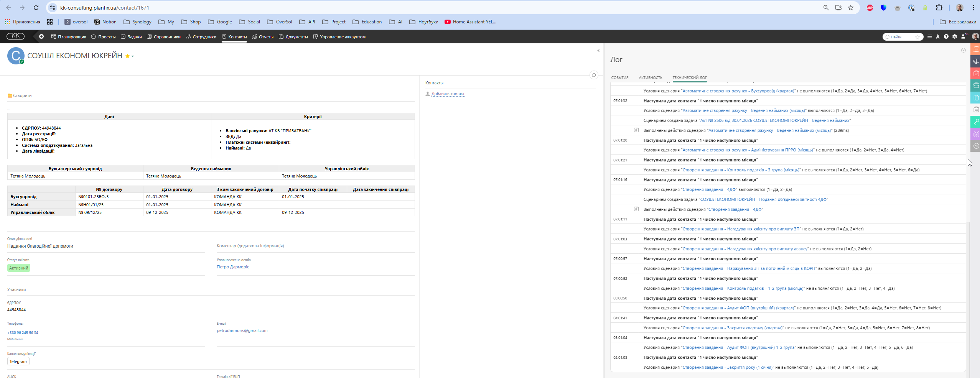The height and width of the screenshot is (378, 980).
Task: Click the edit pencil badge on contact avatar
Action: tap(22, 62)
